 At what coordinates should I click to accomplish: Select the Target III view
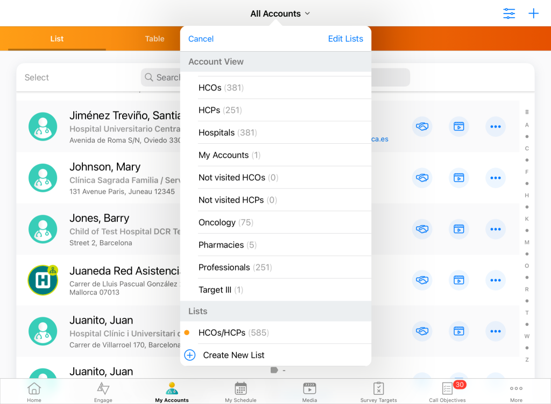[x=276, y=290]
